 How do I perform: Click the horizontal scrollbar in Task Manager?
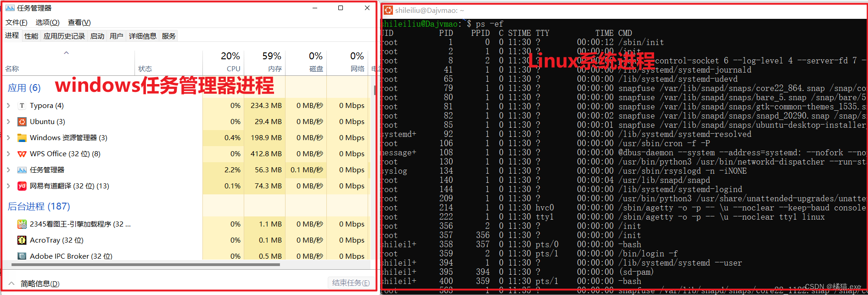click(x=146, y=265)
